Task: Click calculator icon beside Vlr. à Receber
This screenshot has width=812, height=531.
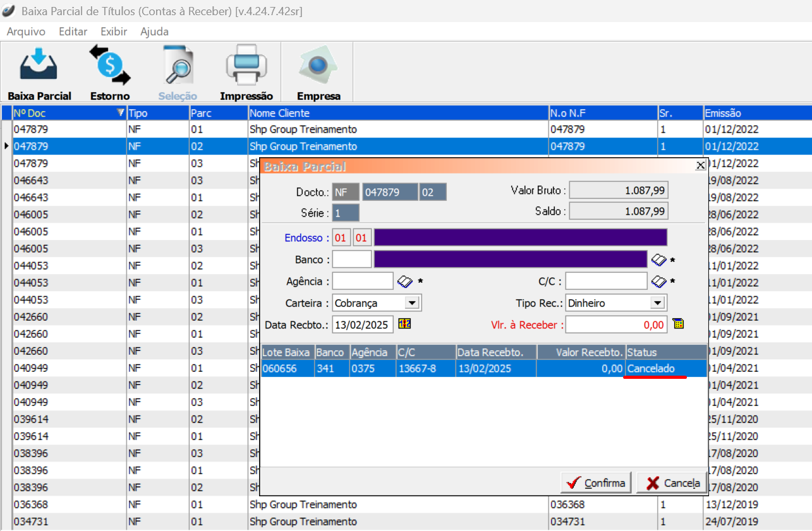Action: 678,324
